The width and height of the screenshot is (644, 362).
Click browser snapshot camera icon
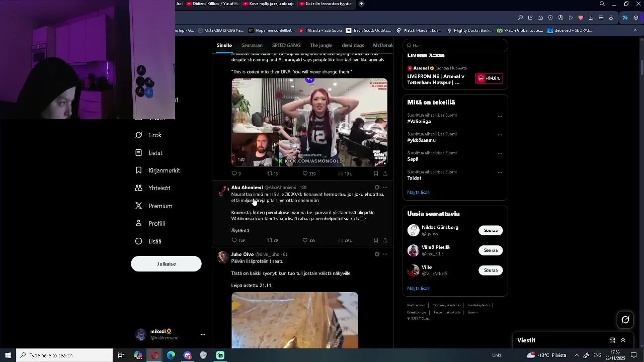540,18
